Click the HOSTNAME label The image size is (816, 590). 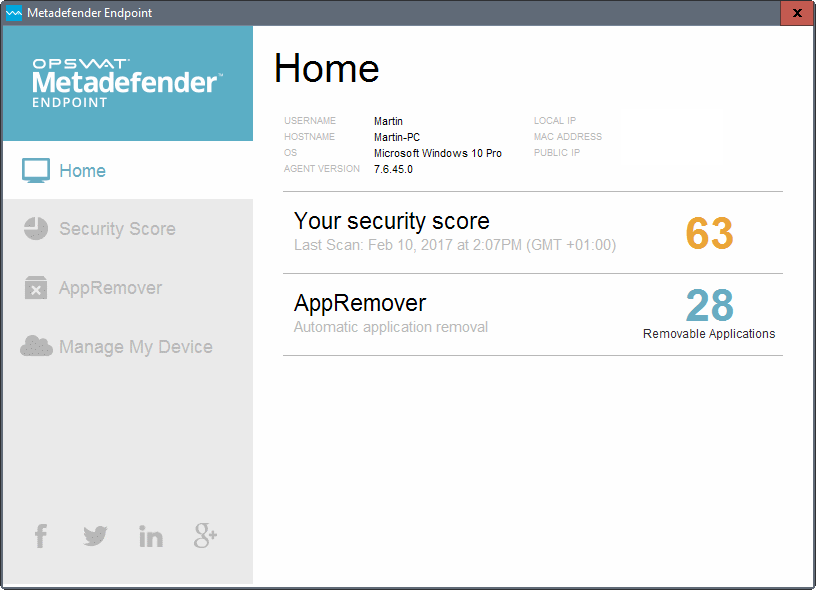click(x=309, y=137)
